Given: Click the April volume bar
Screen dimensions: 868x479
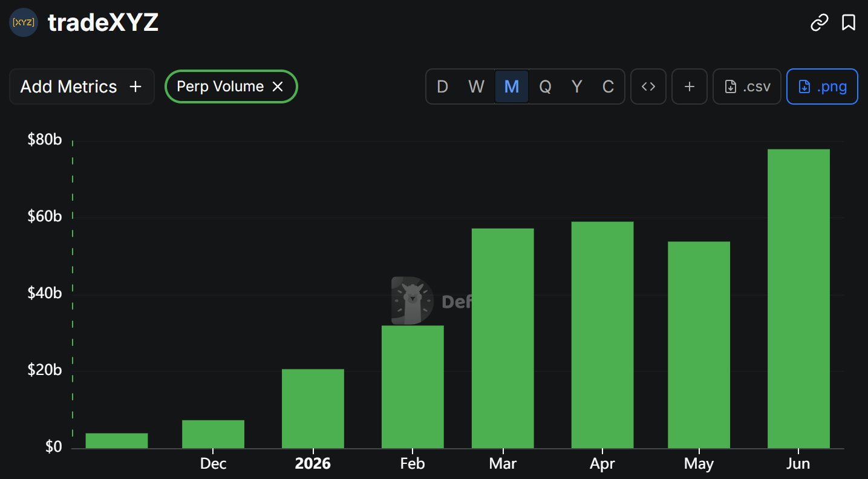Looking at the screenshot, I should tap(602, 335).
